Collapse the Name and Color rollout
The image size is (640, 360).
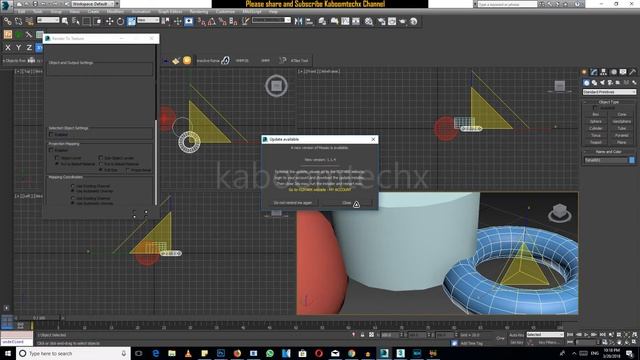(x=609, y=152)
